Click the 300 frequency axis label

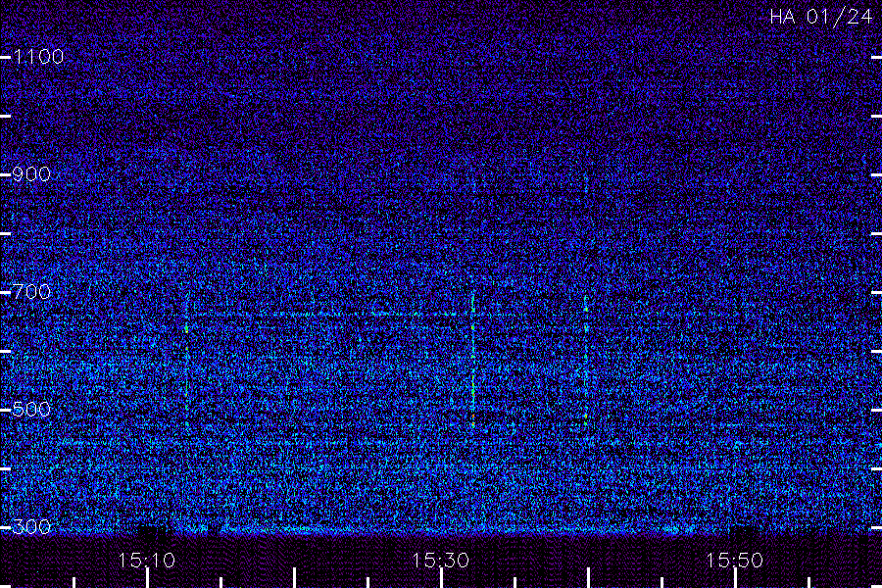point(31,526)
